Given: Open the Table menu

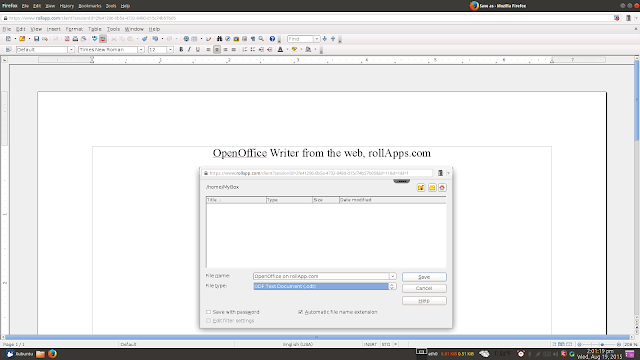Looking at the screenshot, I should 95,29.
